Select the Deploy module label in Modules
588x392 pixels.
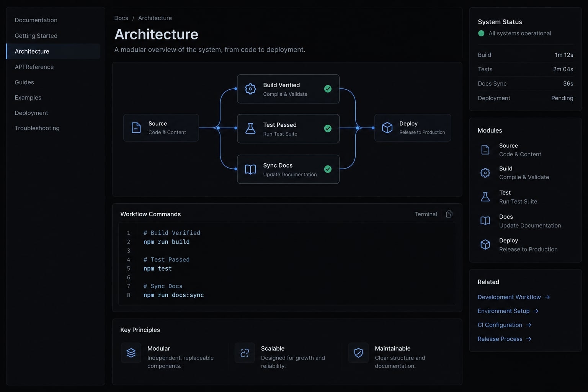tap(508, 240)
